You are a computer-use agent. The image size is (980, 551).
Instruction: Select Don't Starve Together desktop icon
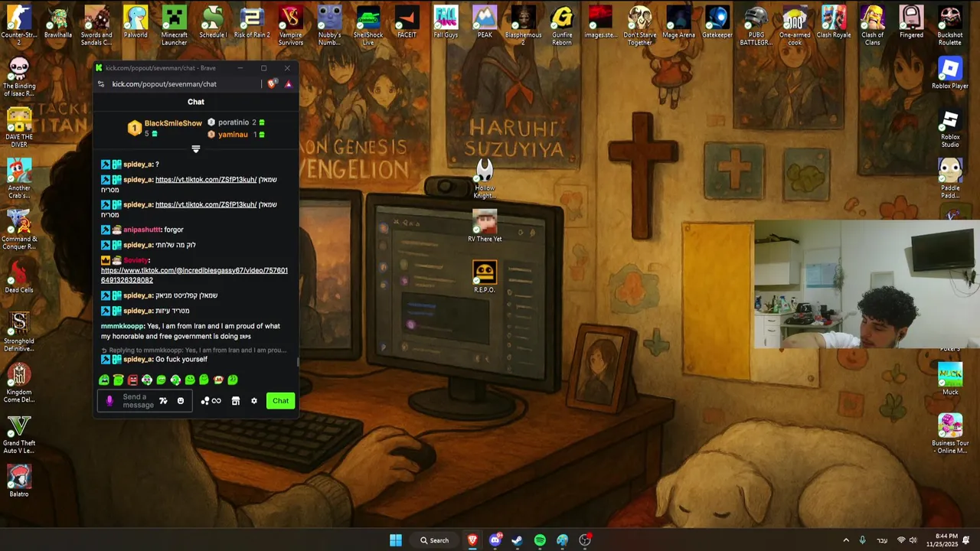pyautogui.click(x=639, y=26)
